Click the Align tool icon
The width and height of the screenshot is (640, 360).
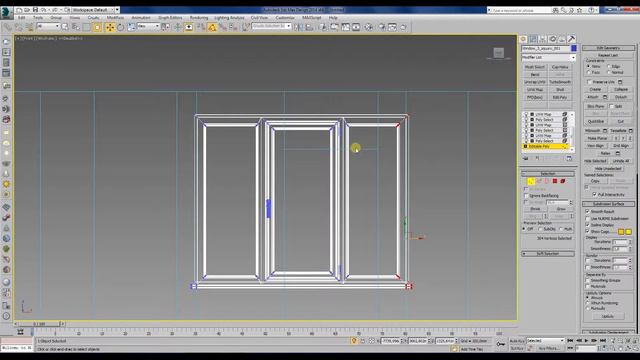click(309, 27)
